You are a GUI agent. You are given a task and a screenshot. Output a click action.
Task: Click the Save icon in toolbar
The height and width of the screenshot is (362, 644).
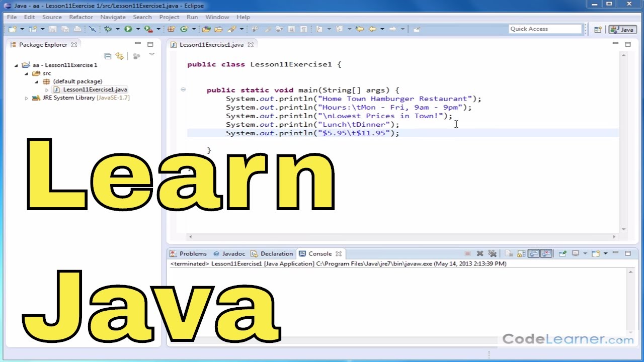tap(52, 29)
